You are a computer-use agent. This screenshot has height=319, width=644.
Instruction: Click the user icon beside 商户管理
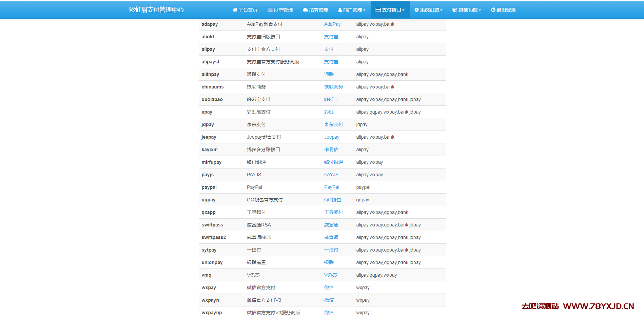(x=340, y=10)
